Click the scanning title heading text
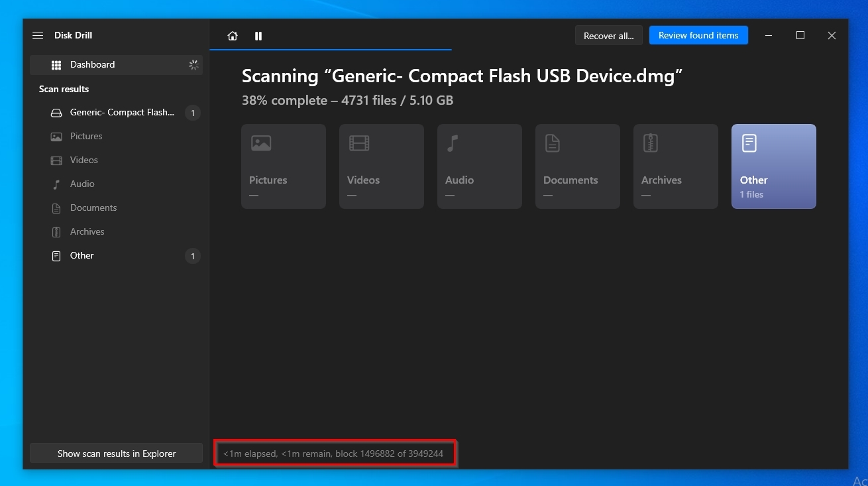This screenshot has width=868, height=486. tap(462, 76)
